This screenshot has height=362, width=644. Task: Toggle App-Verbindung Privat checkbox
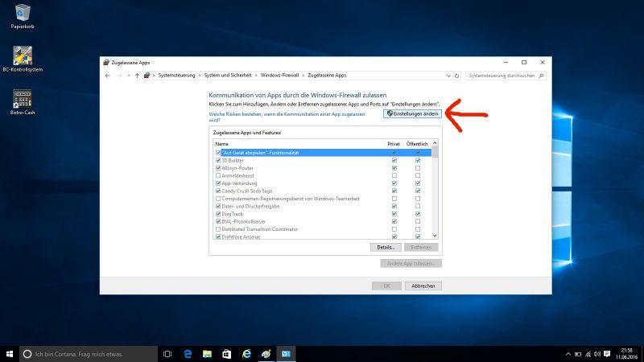click(x=394, y=183)
